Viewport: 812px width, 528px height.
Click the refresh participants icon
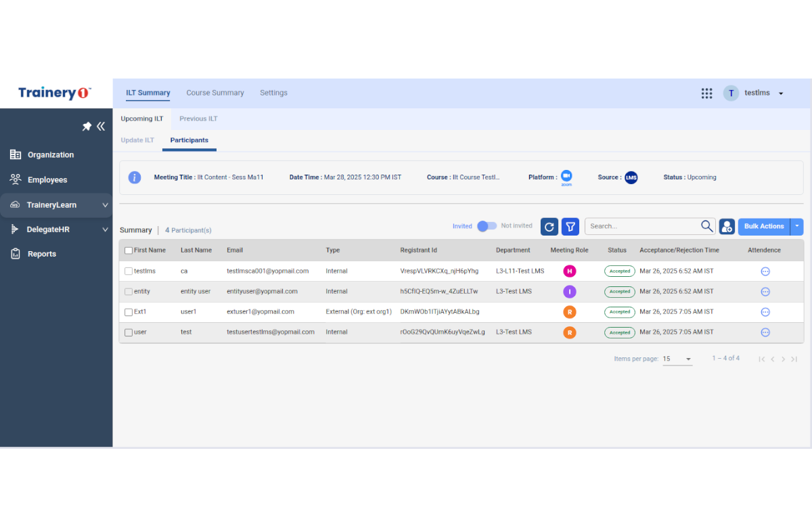(x=549, y=227)
